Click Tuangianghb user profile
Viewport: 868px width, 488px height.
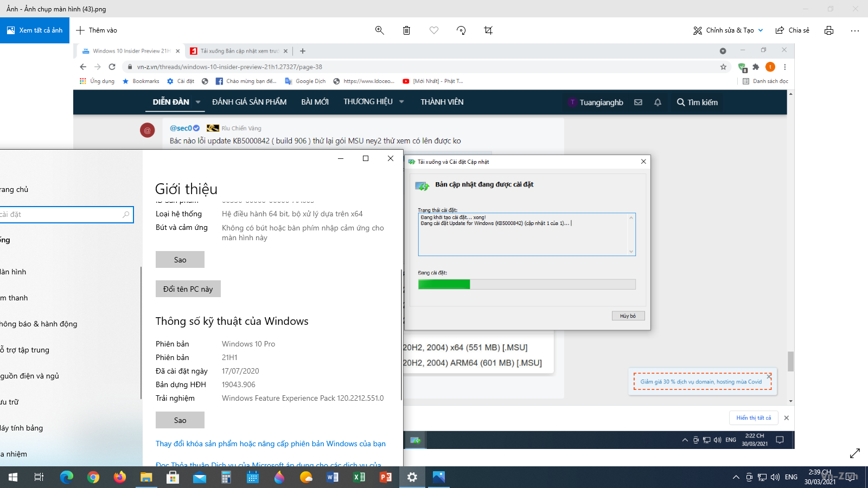point(596,102)
